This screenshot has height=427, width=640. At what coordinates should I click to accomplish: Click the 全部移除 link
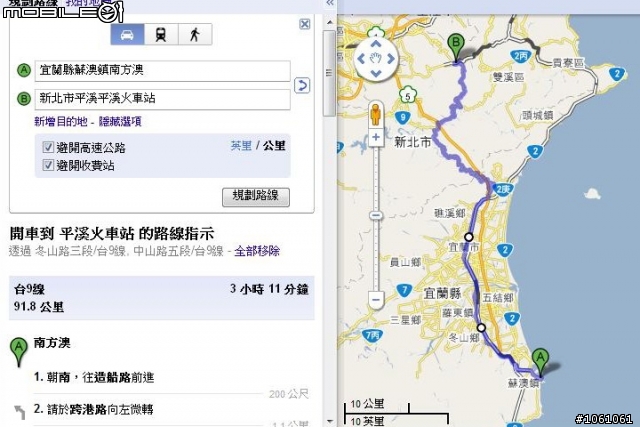pyautogui.click(x=257, y=251)
